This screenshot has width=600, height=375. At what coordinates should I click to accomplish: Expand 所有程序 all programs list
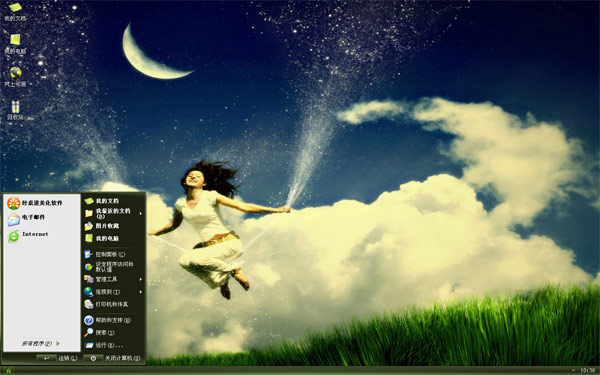click(x=41, y=343)
